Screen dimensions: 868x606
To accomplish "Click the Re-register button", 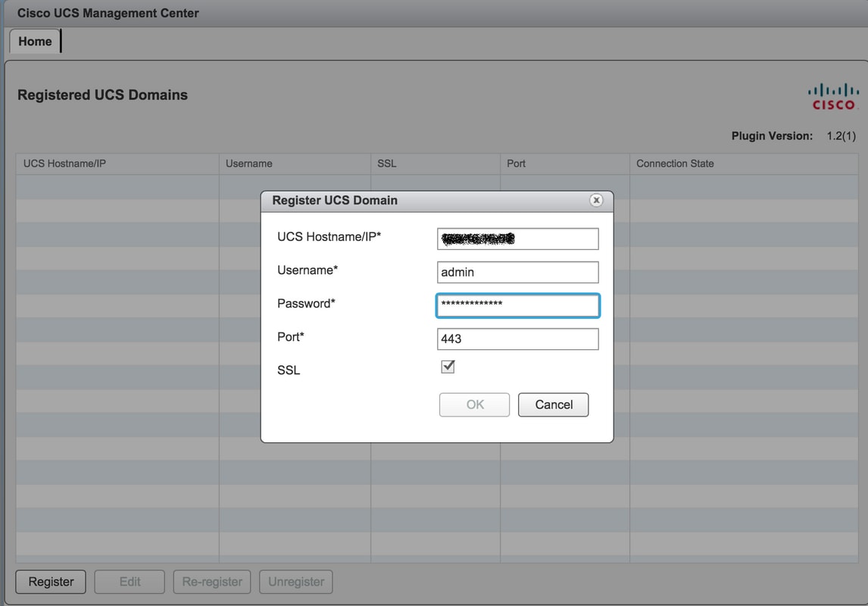I will [212, 582].
